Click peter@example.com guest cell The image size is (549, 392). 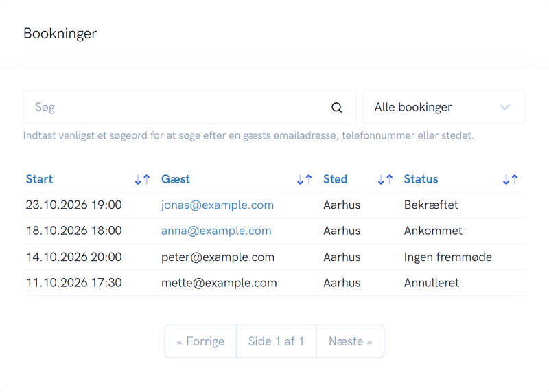(x=218, y=257)
